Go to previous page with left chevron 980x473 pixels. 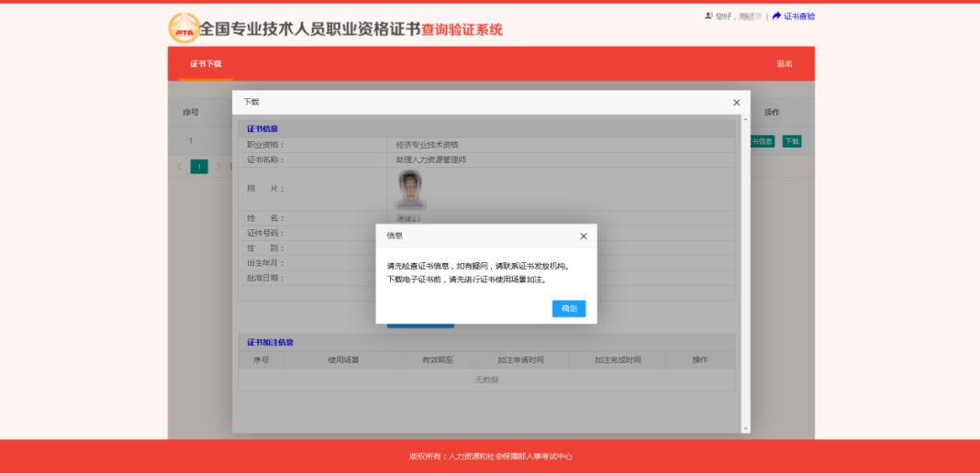[x=179, y=166]
